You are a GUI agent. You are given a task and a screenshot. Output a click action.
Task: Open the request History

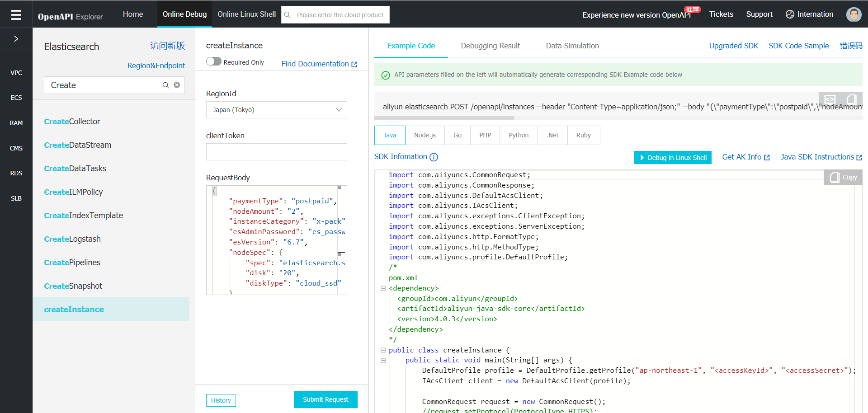point(221,400)
